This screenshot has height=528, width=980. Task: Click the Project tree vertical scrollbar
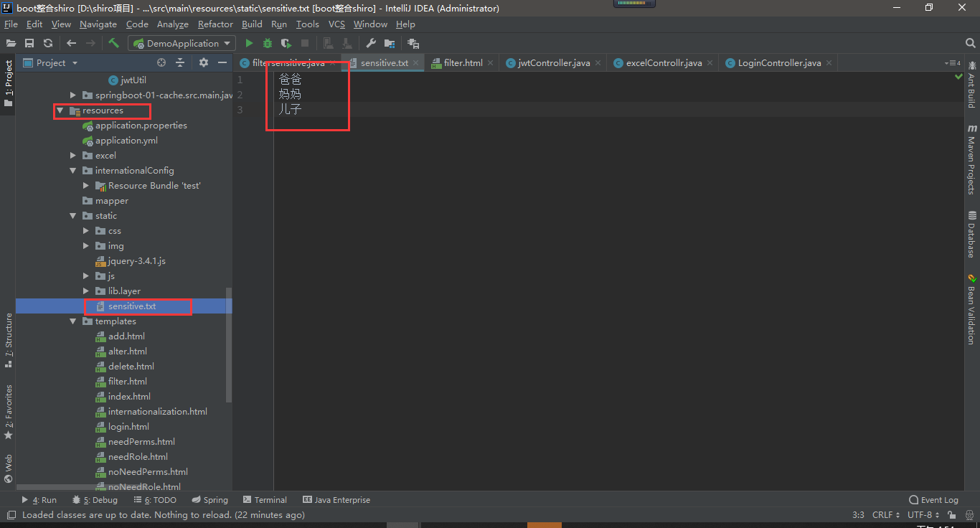pyautogui.click(x=229, y=344)
